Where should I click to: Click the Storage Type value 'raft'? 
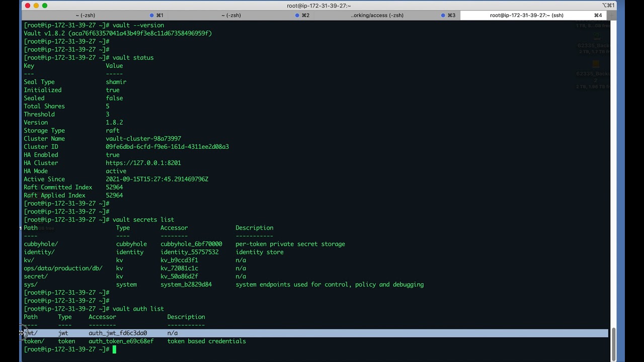click(x=113, y=130)
